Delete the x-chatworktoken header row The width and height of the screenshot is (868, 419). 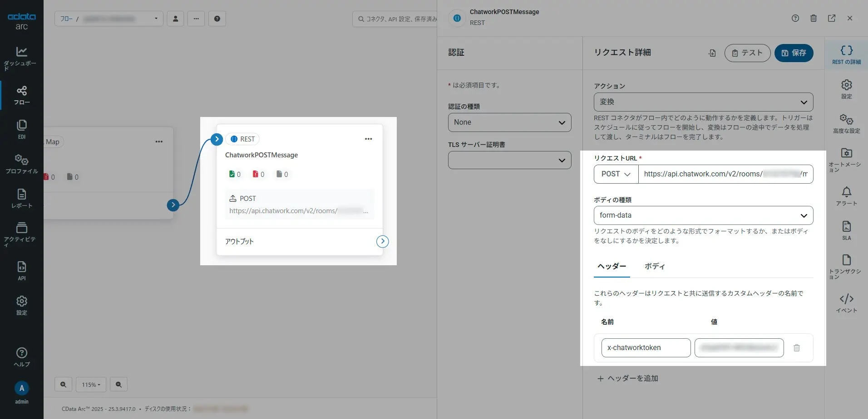tap(797, 347)
